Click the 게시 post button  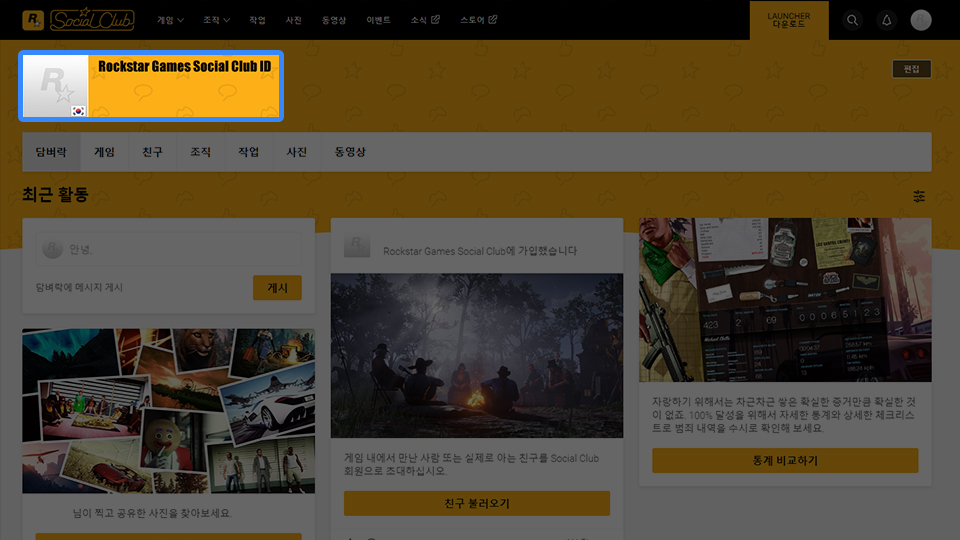[277, 288]
